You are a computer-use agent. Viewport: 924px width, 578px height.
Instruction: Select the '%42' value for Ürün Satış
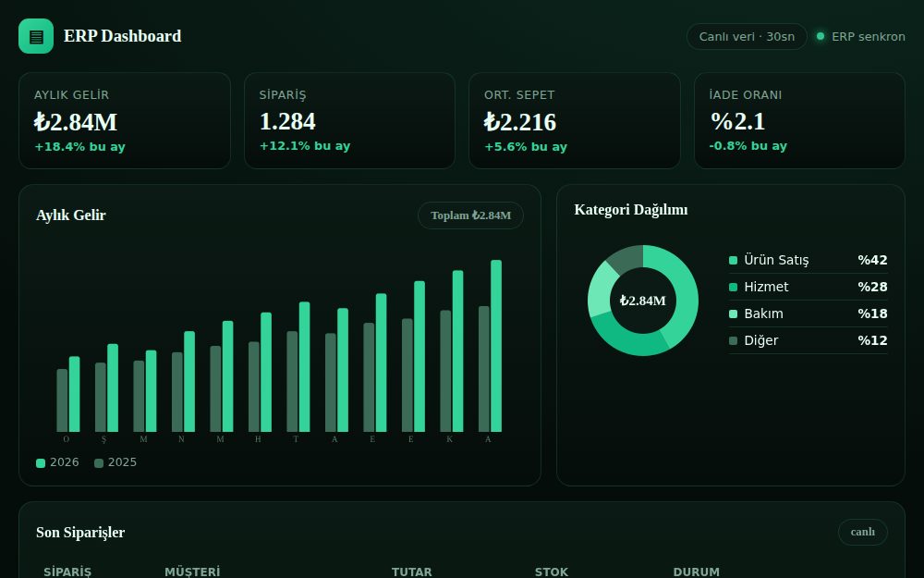tap(872, 260)
